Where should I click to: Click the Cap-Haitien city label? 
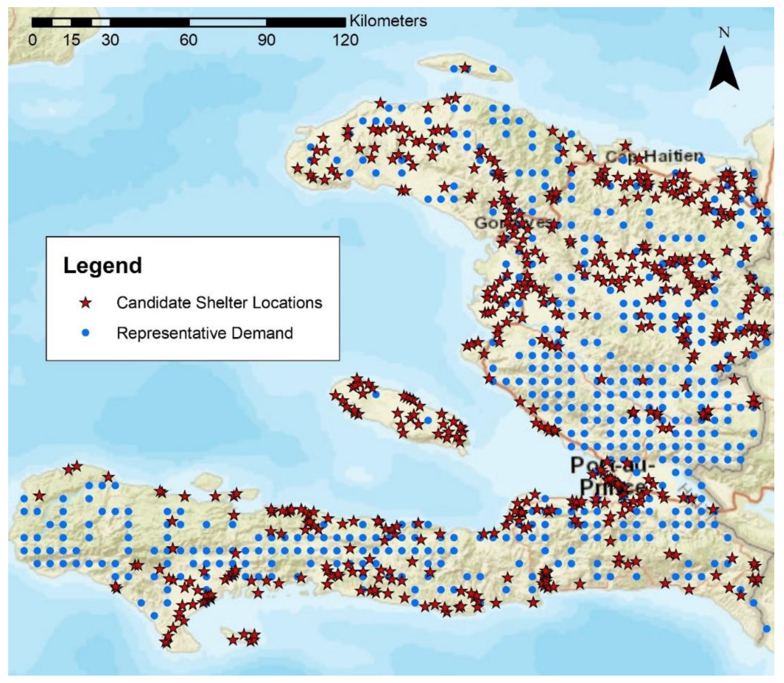(x=654, y=156)
